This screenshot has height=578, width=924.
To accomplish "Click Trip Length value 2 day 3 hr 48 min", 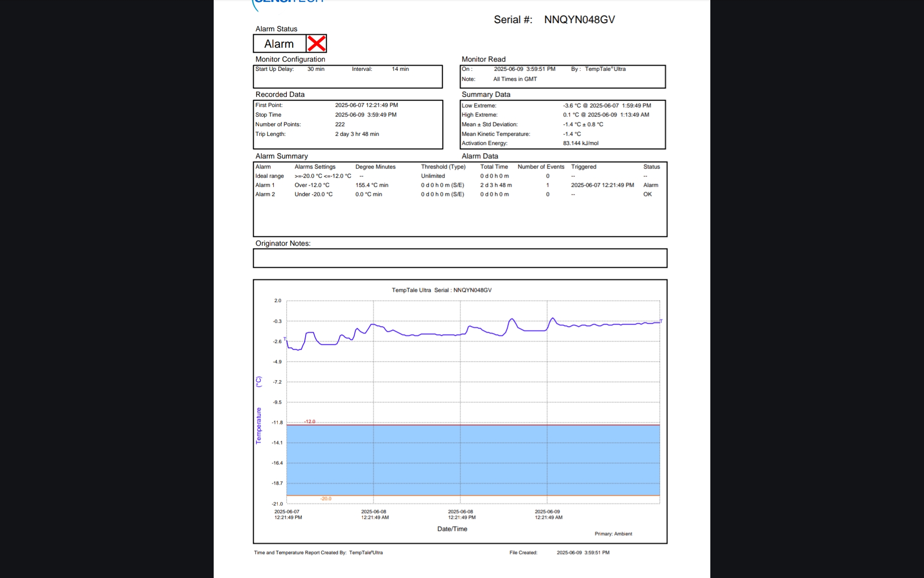I will tap(357, 134).
